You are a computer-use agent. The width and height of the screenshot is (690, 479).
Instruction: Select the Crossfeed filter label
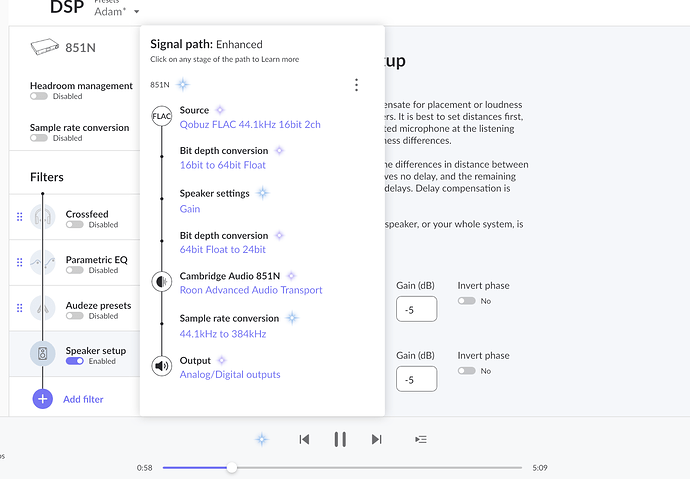pyautogui.click(x=87, y=214)
